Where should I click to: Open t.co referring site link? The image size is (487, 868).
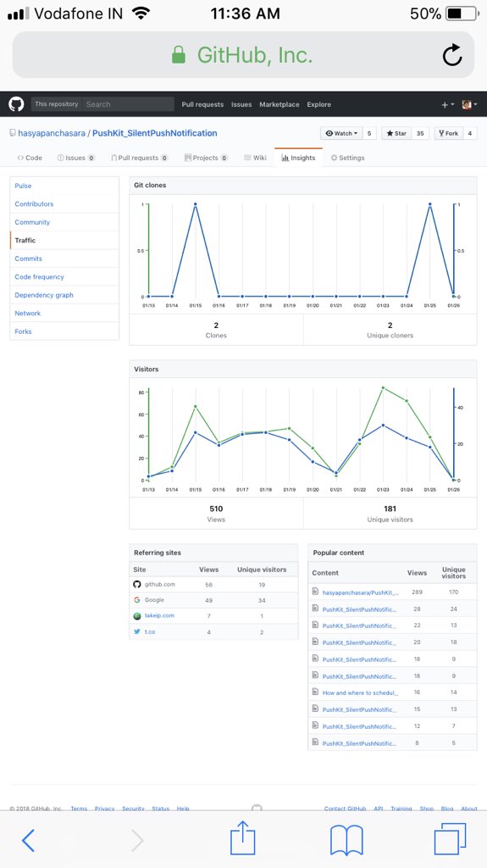click(x=150, y=632)
